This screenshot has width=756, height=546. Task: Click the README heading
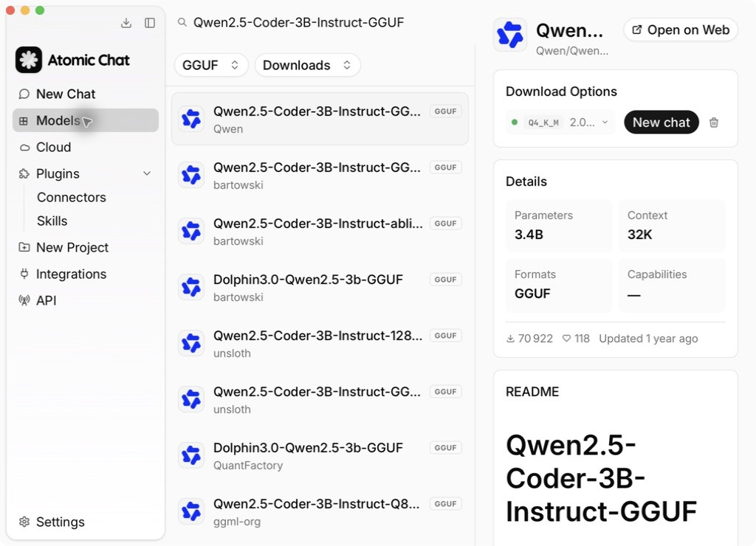coord(532,392)
